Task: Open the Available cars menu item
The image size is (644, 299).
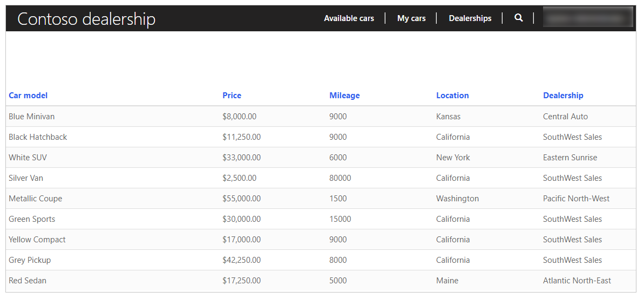Action: point(349,18)
